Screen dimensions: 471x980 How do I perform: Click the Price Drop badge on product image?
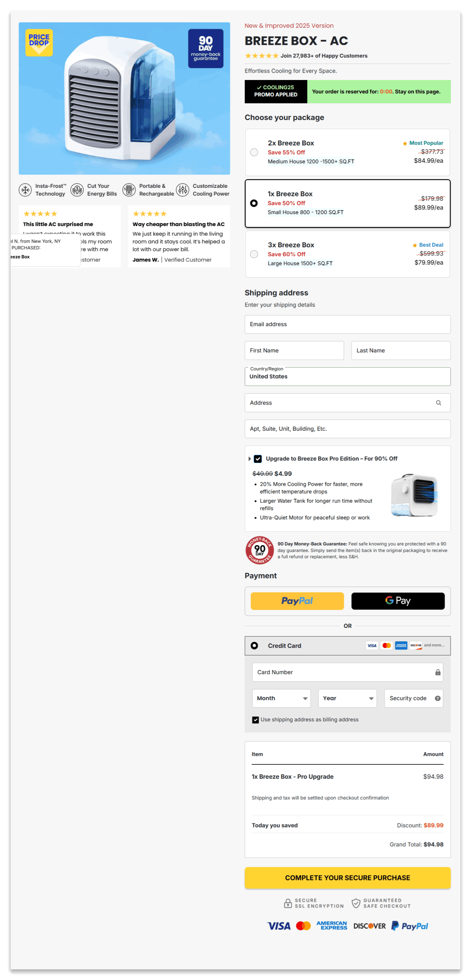39,43
